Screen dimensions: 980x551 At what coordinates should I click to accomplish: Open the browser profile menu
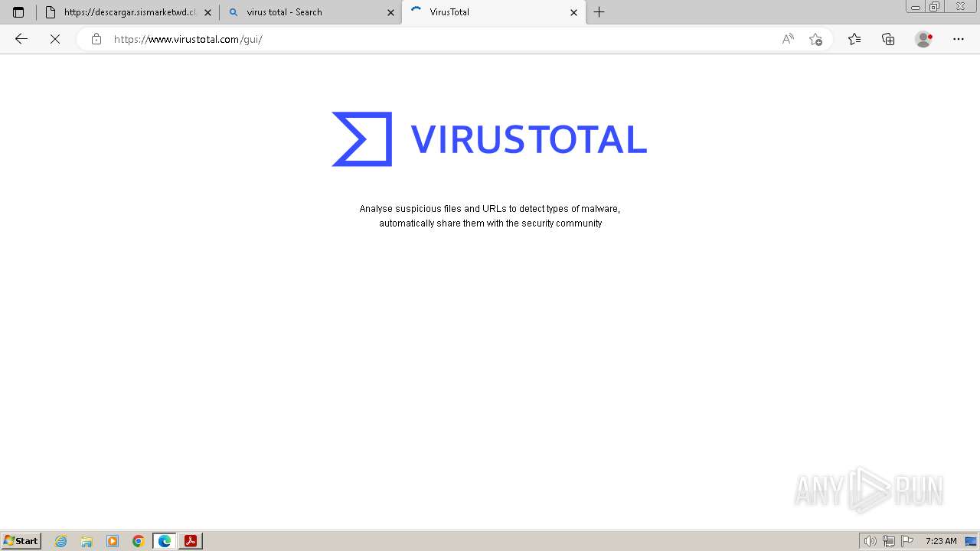924,39
